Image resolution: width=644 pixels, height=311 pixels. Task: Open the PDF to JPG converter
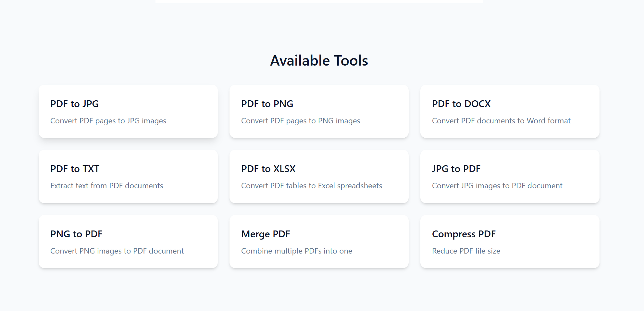(x=128, y=111)
